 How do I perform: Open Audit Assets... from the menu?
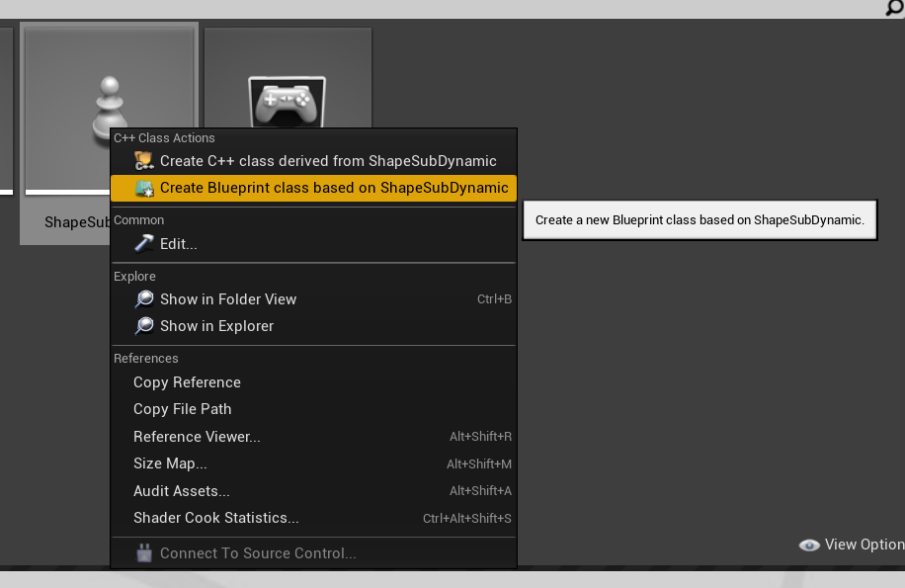[x=313, y=491]
